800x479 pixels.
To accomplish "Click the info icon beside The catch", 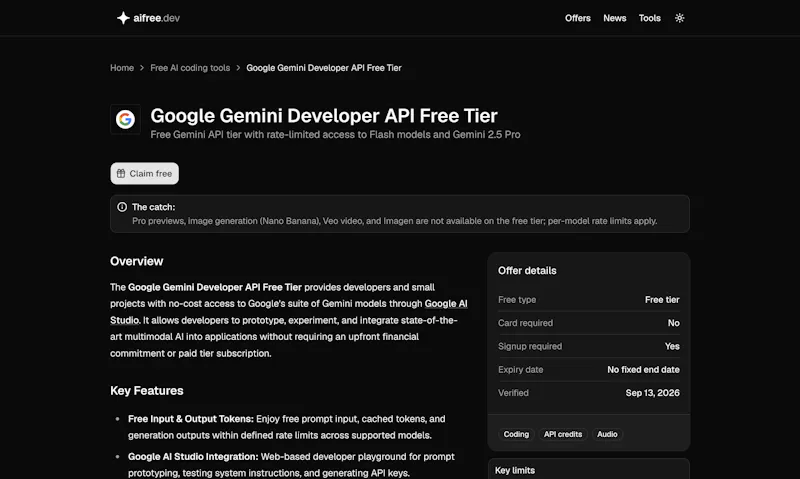I will point(122,207).
